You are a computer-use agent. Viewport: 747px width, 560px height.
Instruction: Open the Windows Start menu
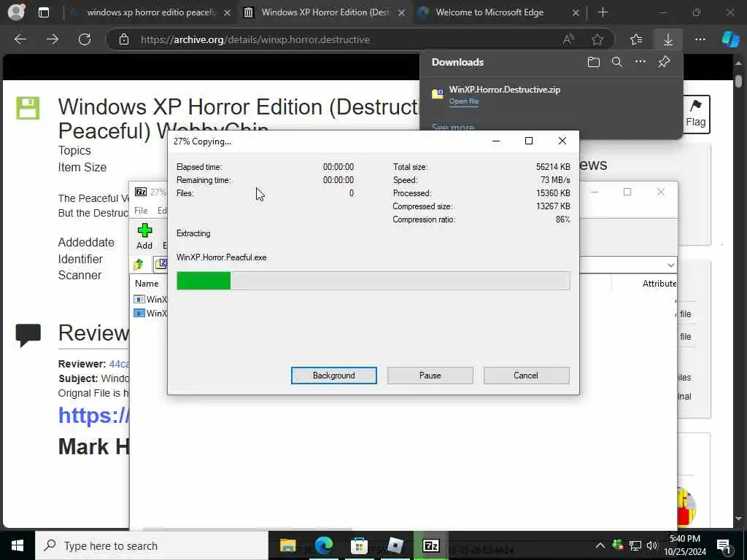point(18,545)
